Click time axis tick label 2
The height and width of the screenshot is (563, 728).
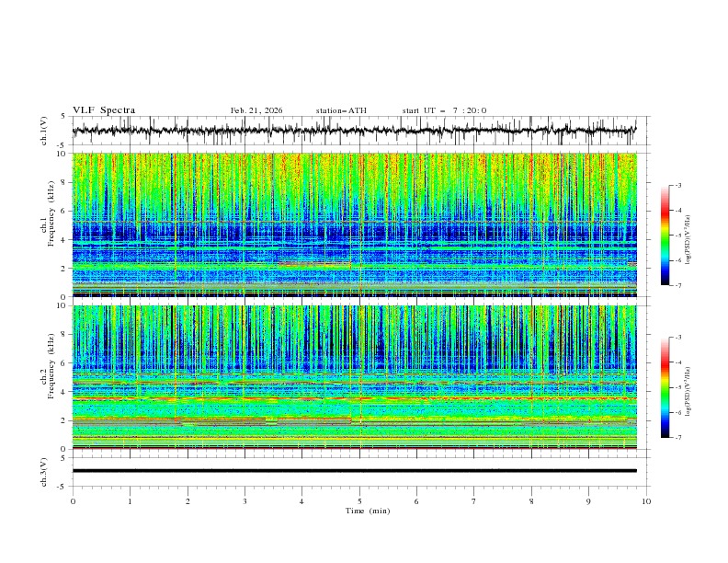pyautogui.click(x=188, y=501)
